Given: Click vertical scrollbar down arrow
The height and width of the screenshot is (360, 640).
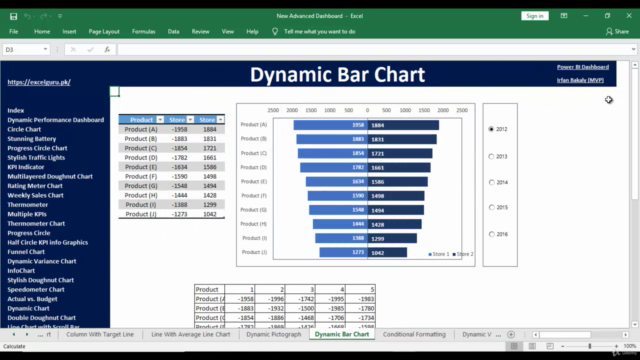Looking at the screenshot, I should click(x=635, y=325).
